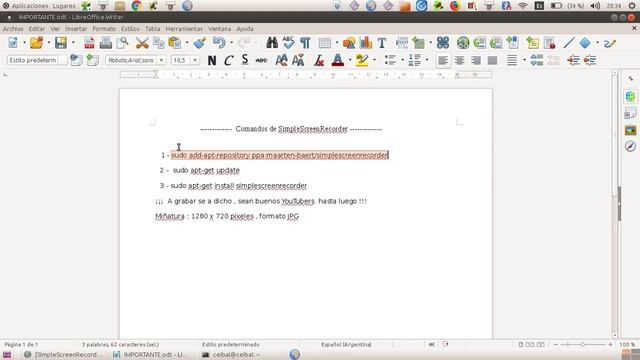Align paragraph right
The image size is (640, 360).
[x=476, y=60]
